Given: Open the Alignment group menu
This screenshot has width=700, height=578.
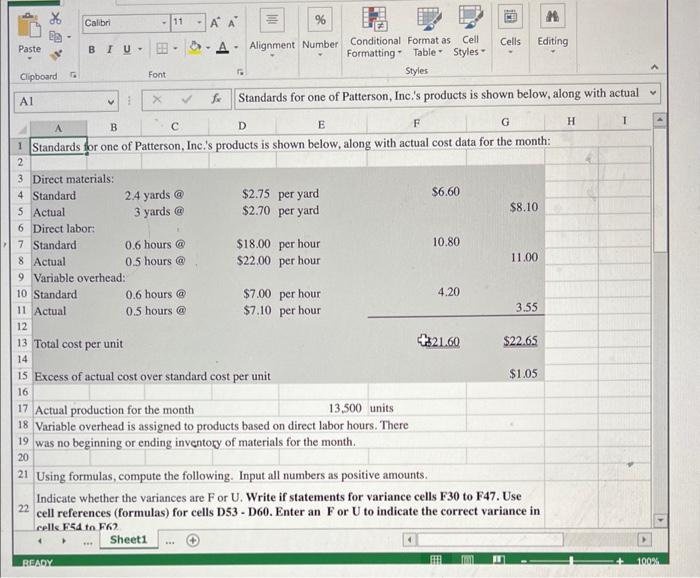Looking at the screenshot, I should tap(272, 35).
